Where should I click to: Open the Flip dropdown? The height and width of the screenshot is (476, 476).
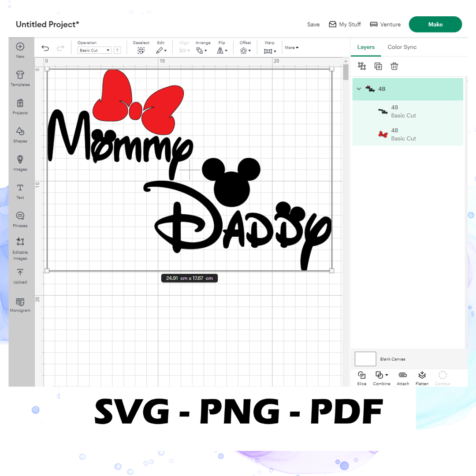(222, 50)
